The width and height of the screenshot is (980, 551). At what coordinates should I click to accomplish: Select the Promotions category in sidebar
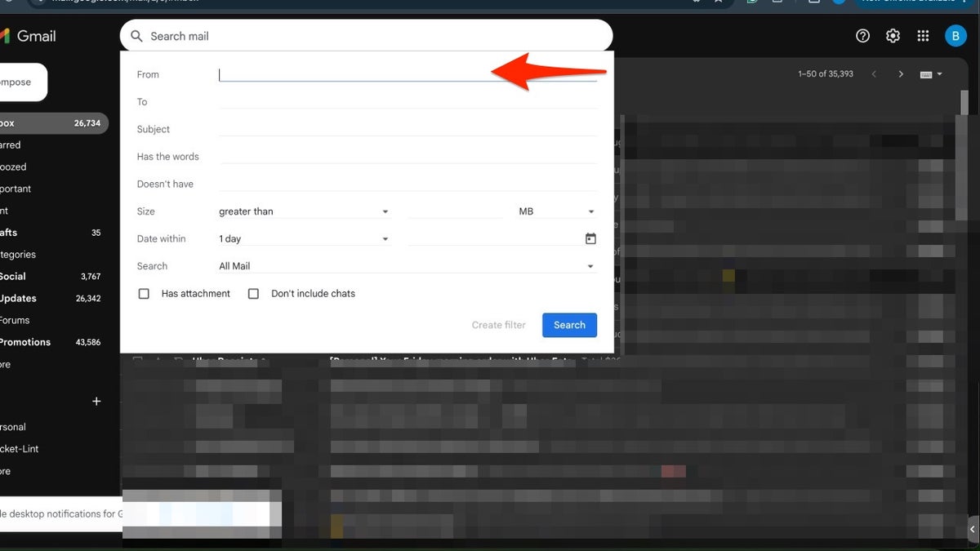tap(26, 341)
